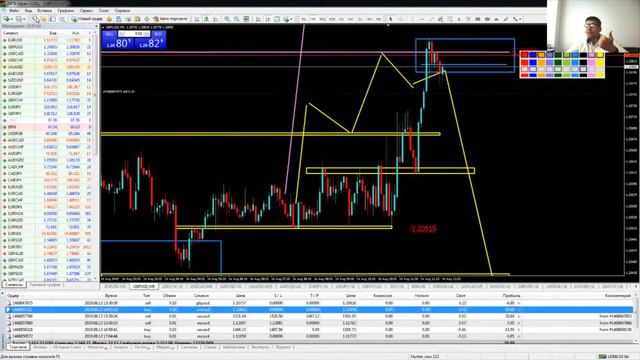Toggle chart autoscroll icon
The image size is (640, 360).
tap(258, 19)
